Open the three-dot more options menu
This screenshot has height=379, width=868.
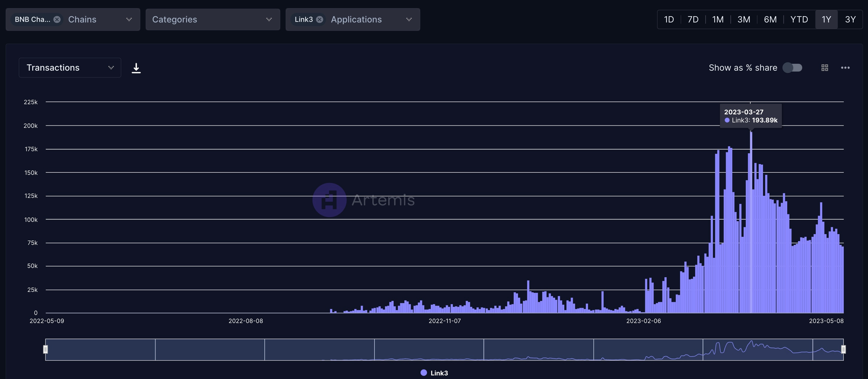click(845, 68)
